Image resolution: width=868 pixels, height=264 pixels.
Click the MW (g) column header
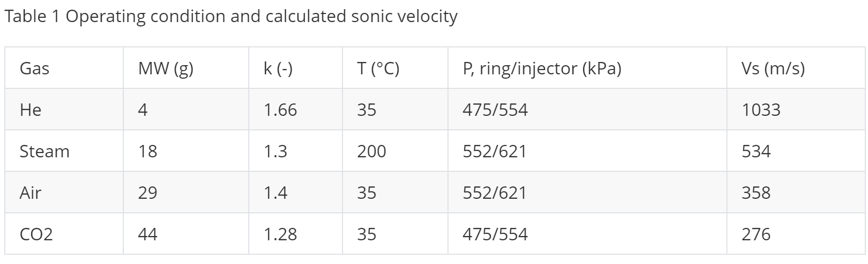tap(165, 68)
